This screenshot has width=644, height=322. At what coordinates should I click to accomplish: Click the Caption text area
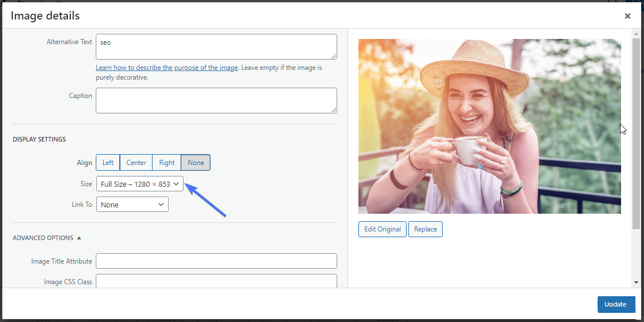pos(216,100)
